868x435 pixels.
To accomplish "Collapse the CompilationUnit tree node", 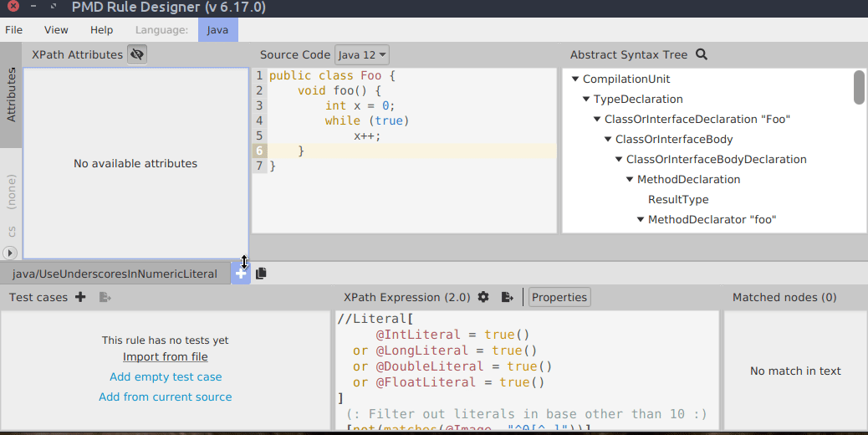I will coord(575,79).
